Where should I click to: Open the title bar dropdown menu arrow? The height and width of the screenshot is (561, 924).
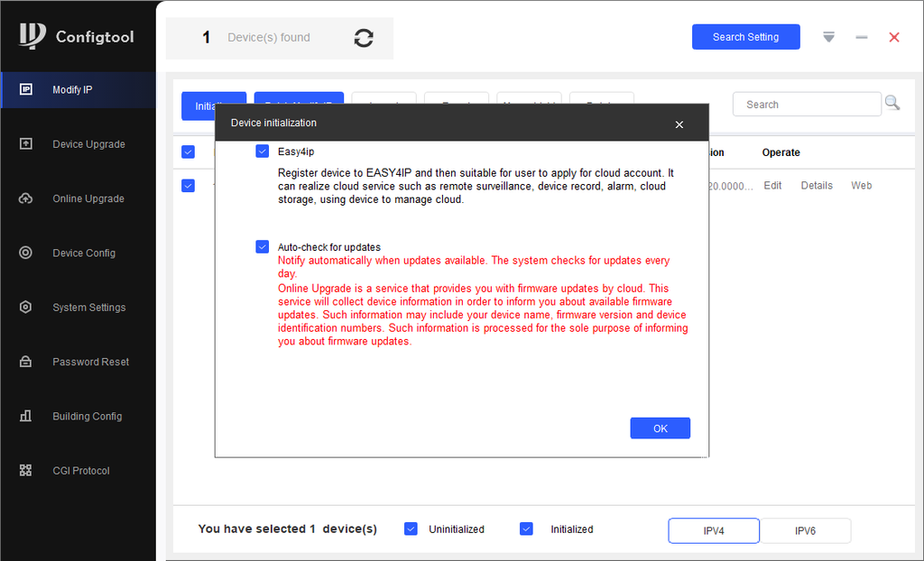click(x=828, y=37)
